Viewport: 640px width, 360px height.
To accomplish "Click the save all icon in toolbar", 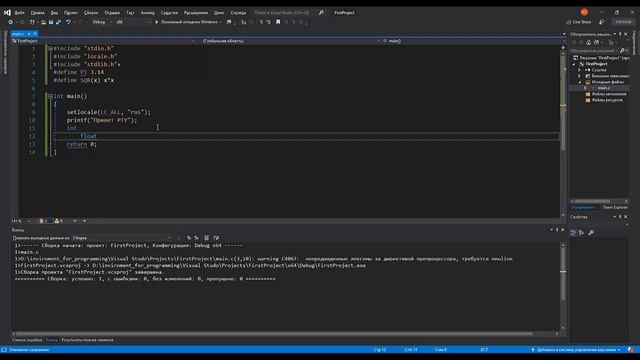I will [58, 22].
